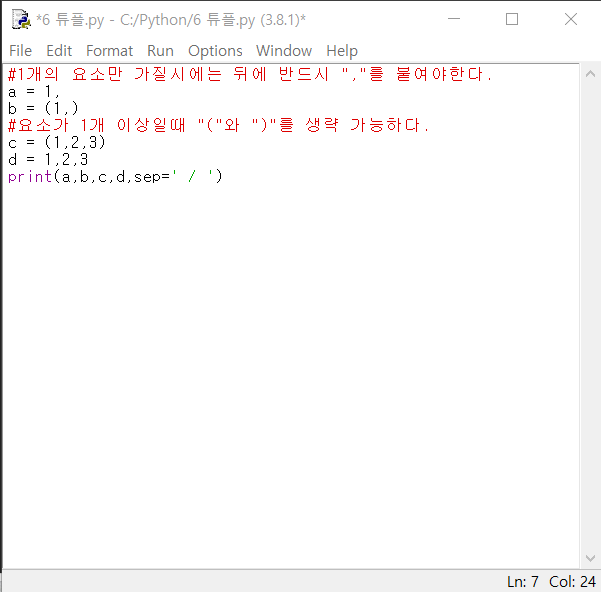Click the 'Col: 24' status bar indicator
The width and height of the screenshot is (601, 592).
(x=572, y=582)
